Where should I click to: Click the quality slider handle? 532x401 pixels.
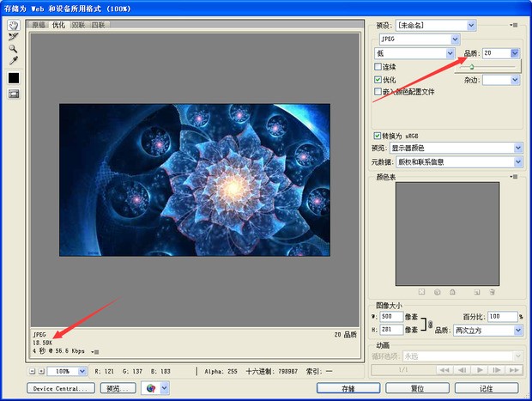pyautogui.click(x=471, y=66)
